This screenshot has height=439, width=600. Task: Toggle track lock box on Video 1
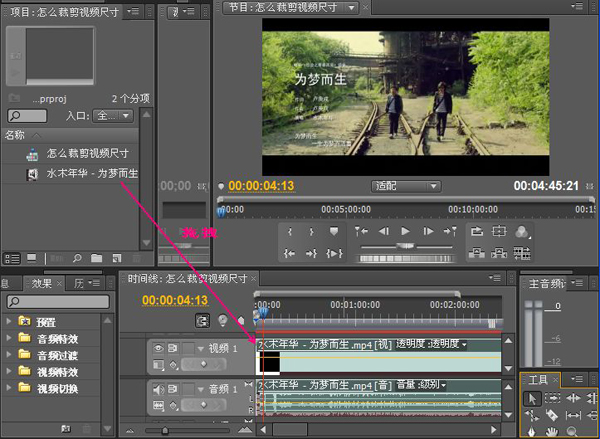(188, 348)
